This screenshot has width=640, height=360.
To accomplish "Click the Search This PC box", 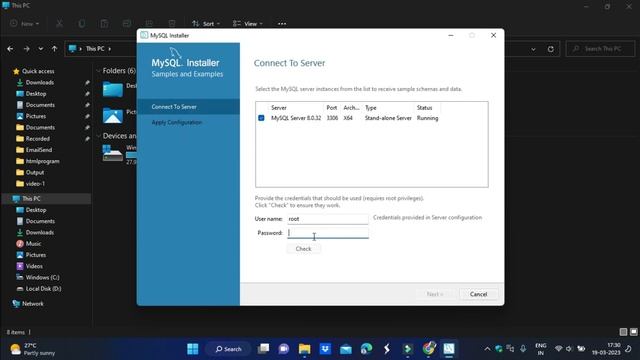I will coord(600,49).
